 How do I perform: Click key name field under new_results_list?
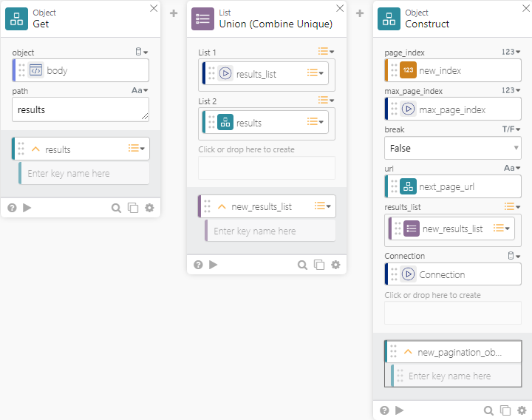[270, 231]
